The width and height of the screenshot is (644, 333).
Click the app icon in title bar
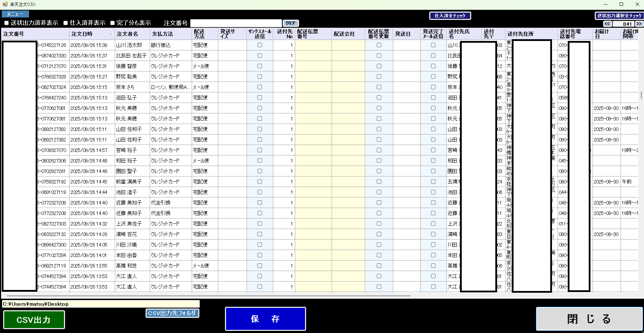tap(5, 4)
